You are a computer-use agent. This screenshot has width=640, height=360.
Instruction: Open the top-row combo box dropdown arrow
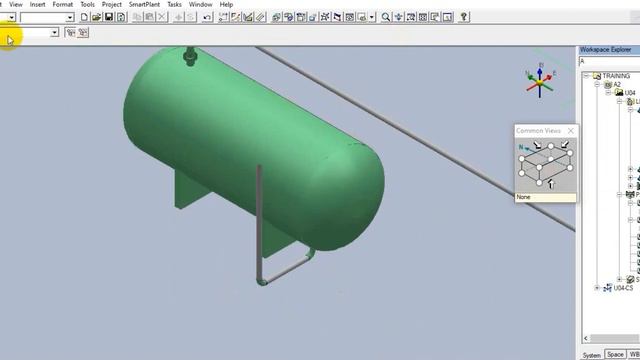70,17
